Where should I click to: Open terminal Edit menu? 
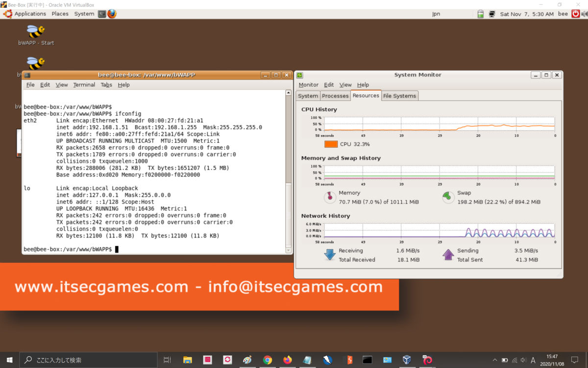[45, 85]
